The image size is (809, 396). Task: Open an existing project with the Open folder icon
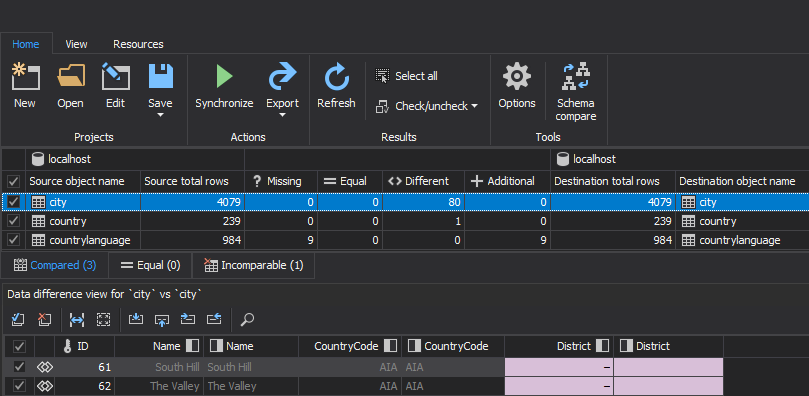(x=71, y=76)
